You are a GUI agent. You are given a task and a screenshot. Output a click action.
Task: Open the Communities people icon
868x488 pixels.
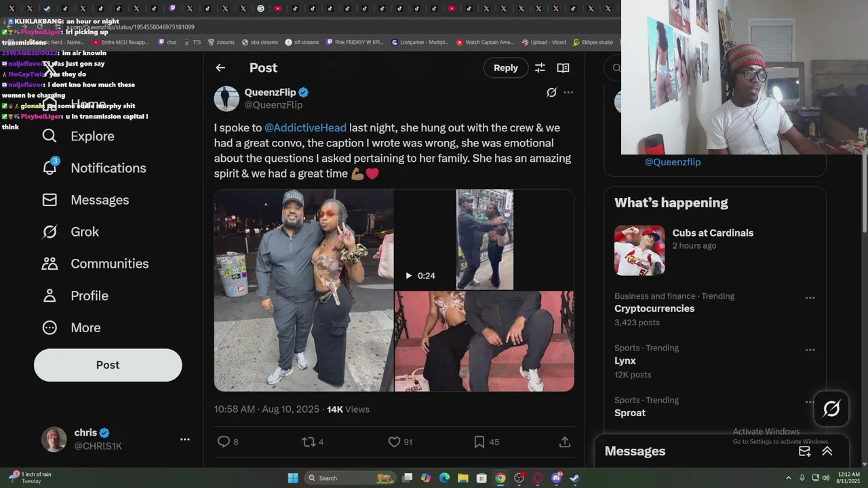point(50,264)
